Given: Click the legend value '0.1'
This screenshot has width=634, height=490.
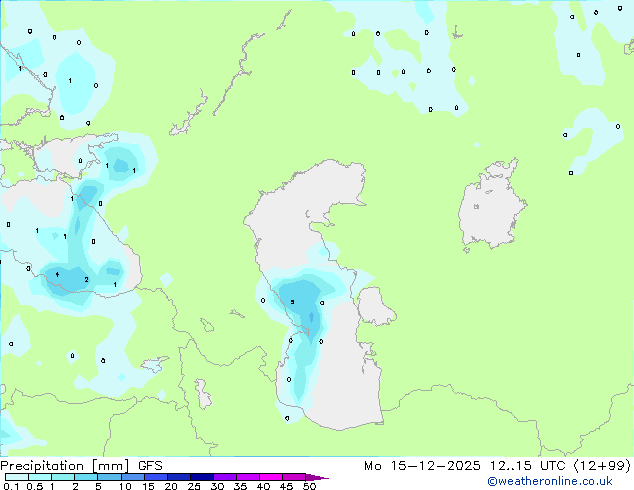Looking at the screenshot, I should [11, 486].
